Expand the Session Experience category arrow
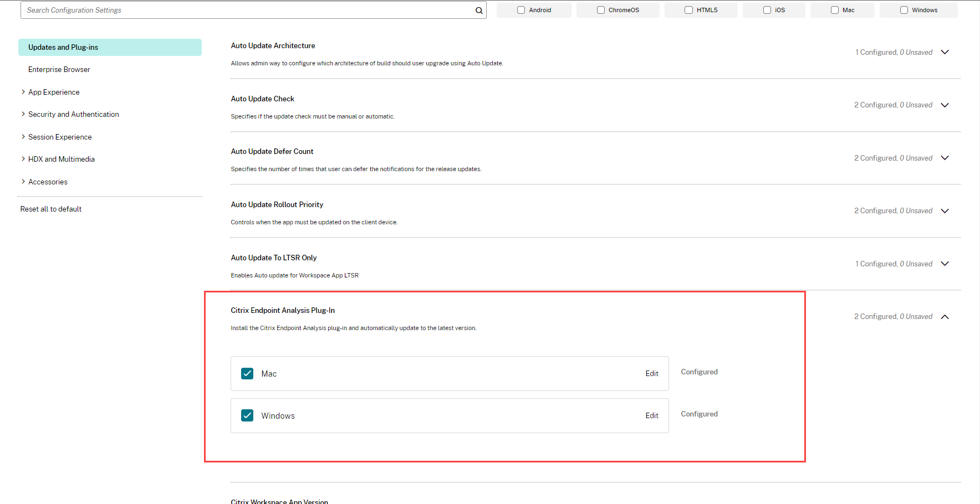 click(23, 137)
